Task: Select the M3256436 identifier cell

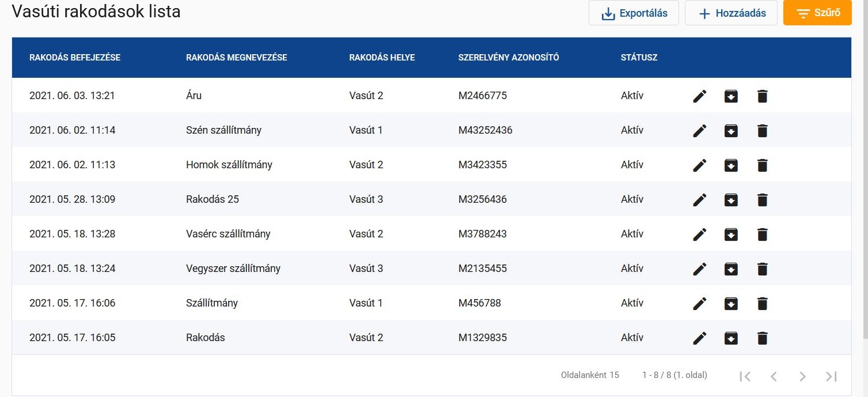Action: [x=483, y=199]
